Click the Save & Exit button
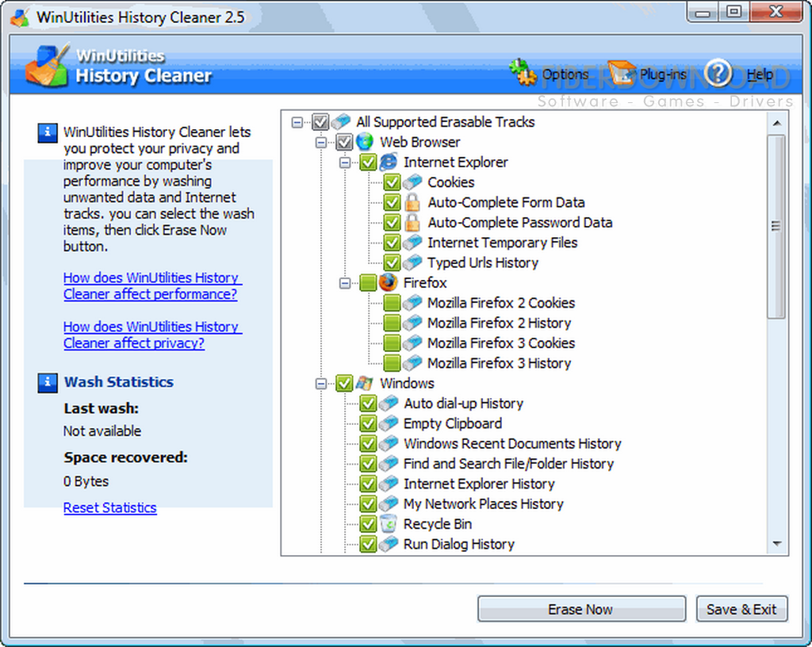Screen dimensions: 812x647 (x=741, y=609)
